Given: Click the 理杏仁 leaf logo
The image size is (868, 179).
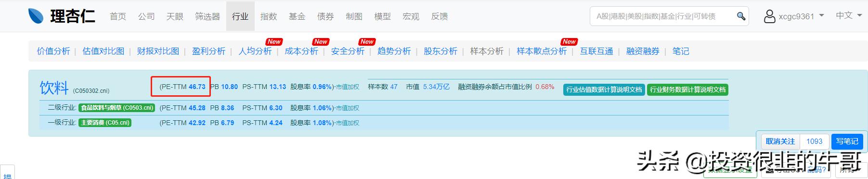Looking at the screenshot, I should coord(36,16).
